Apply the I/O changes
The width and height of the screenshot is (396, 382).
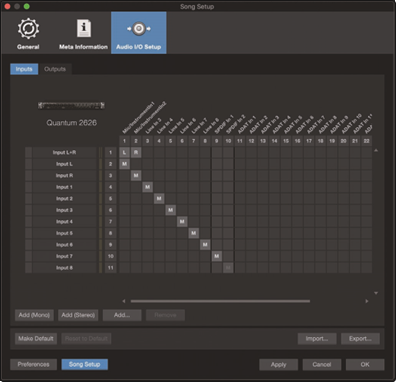coord(278,364)
